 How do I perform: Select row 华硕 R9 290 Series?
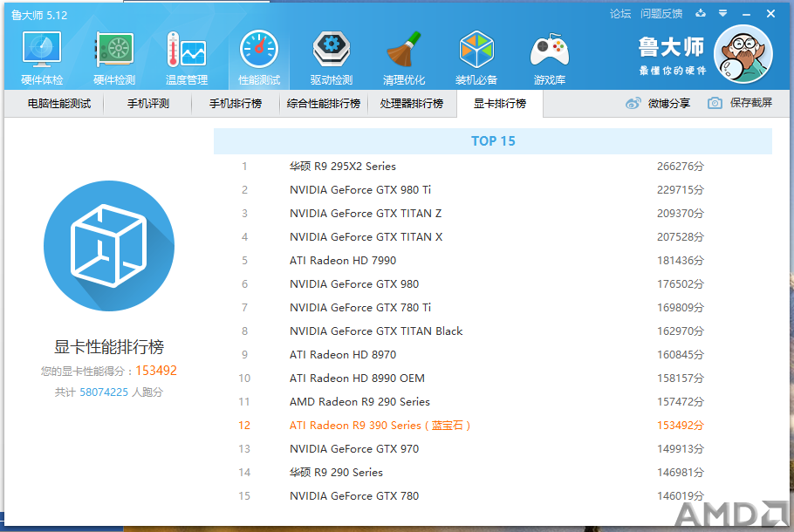pyautogui.click(x=493, y=473)
